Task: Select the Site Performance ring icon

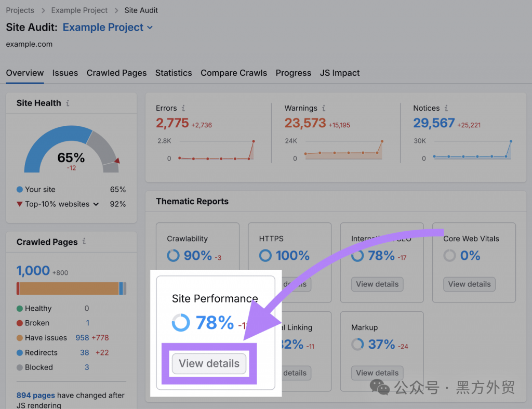Action: 180,322
